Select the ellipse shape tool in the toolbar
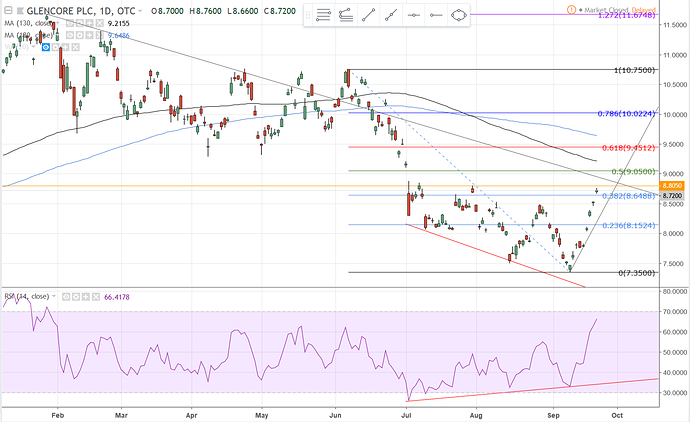This screenshot has width=690, height=422. click(x=459, y=15)
